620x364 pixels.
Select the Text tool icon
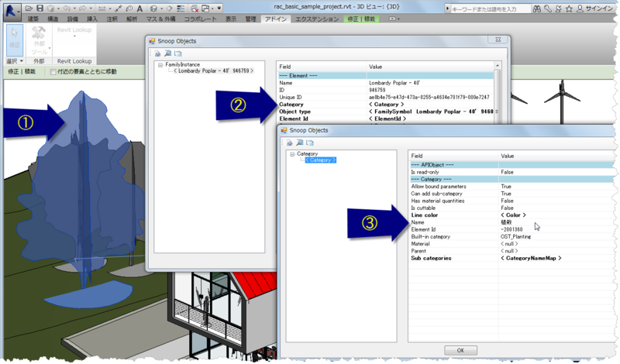(x=139, y=8)
